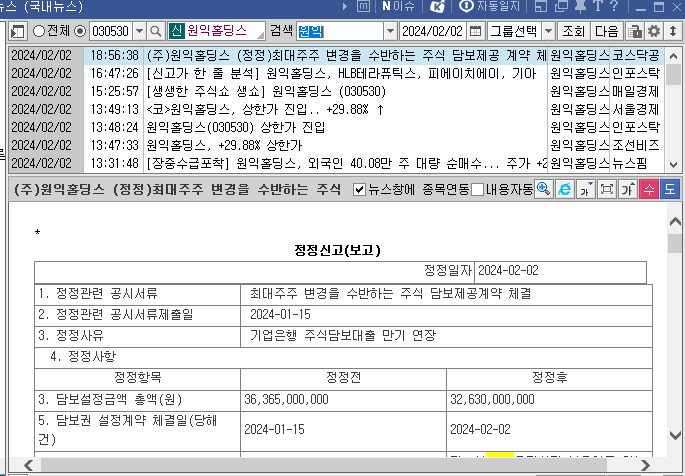Open the N이슈 issue panel
Viewport: 685px width, 476px height.
[x=398, y=6]
